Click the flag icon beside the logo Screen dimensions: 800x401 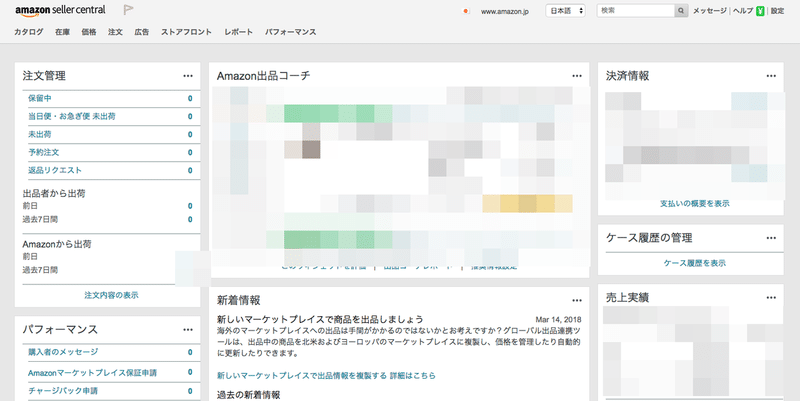pos(129,10)
